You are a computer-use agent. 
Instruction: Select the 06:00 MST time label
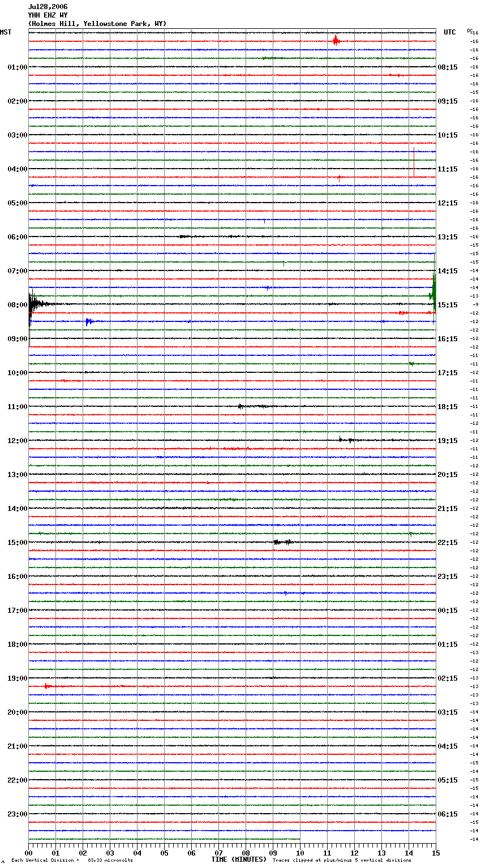pos(18,237)
